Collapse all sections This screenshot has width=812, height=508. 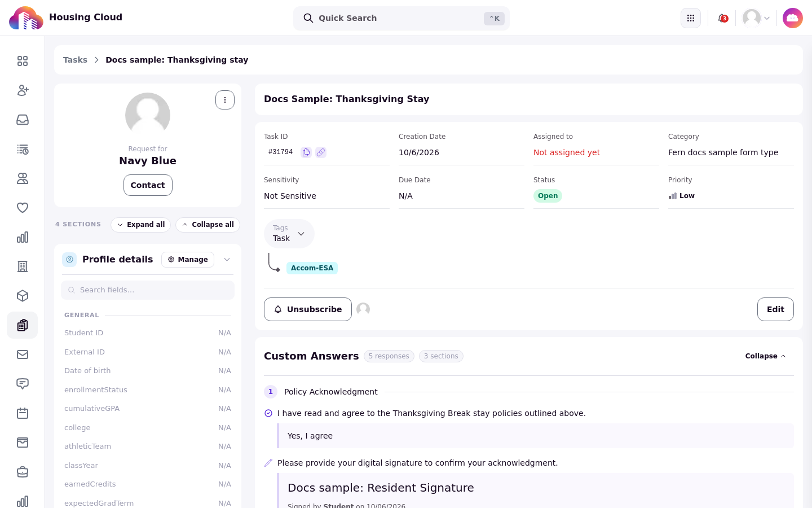(208, 225)
